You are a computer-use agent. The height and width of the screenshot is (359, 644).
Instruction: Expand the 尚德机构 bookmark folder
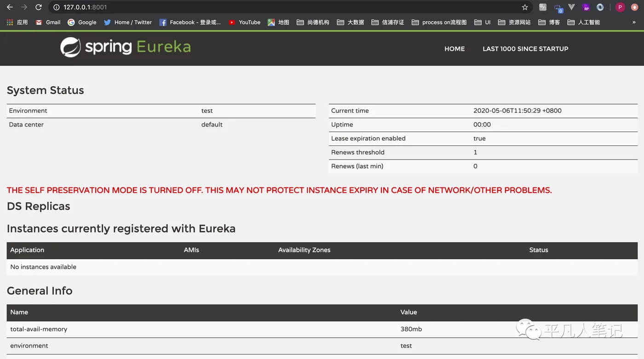[313, 22]
